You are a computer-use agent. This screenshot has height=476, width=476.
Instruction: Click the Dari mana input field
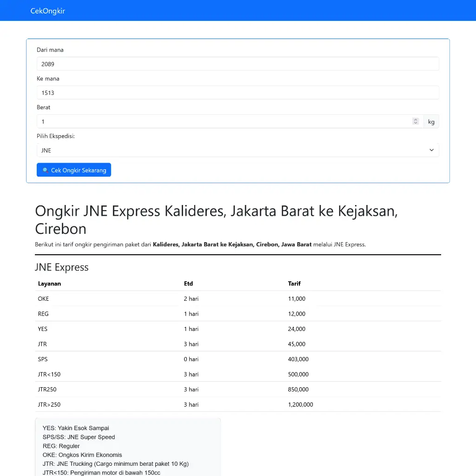click(238, 64)
